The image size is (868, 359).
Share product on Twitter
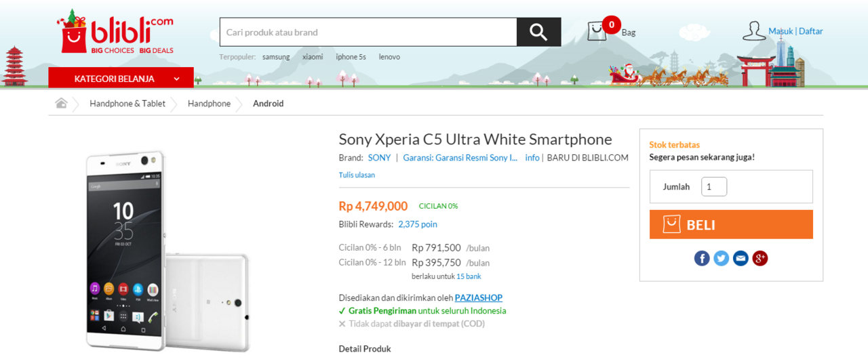(722, 258)
